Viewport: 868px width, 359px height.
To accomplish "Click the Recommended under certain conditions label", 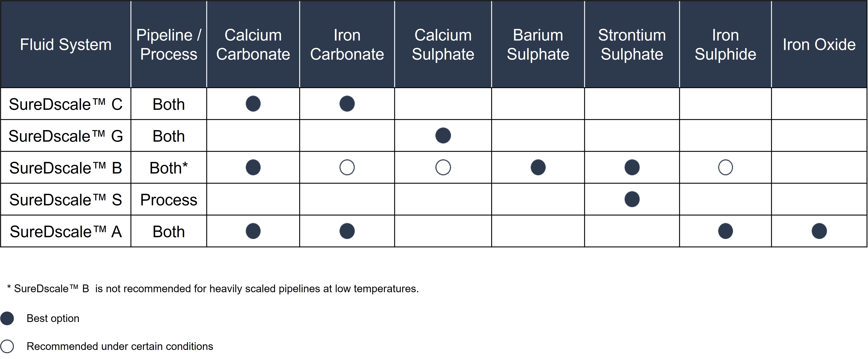I will (x=120, y=346).
